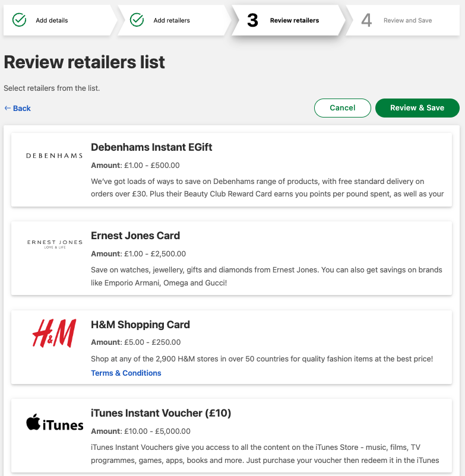Click the Debenhams logo

[55, 156]
